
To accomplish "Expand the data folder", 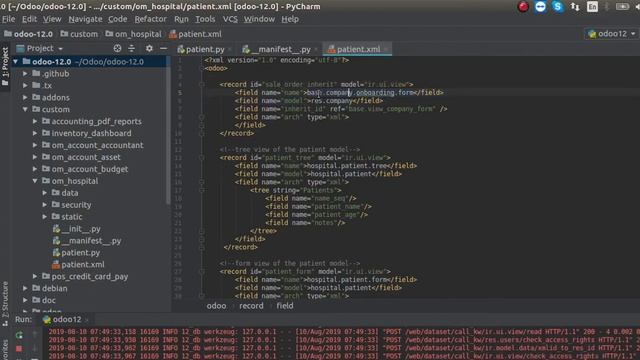I will pos(45,193).
